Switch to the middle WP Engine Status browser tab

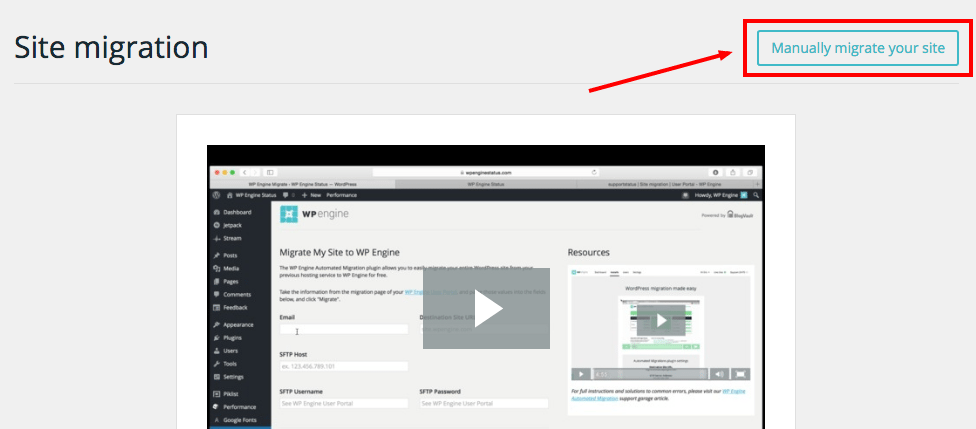click(x=486, y=184)
